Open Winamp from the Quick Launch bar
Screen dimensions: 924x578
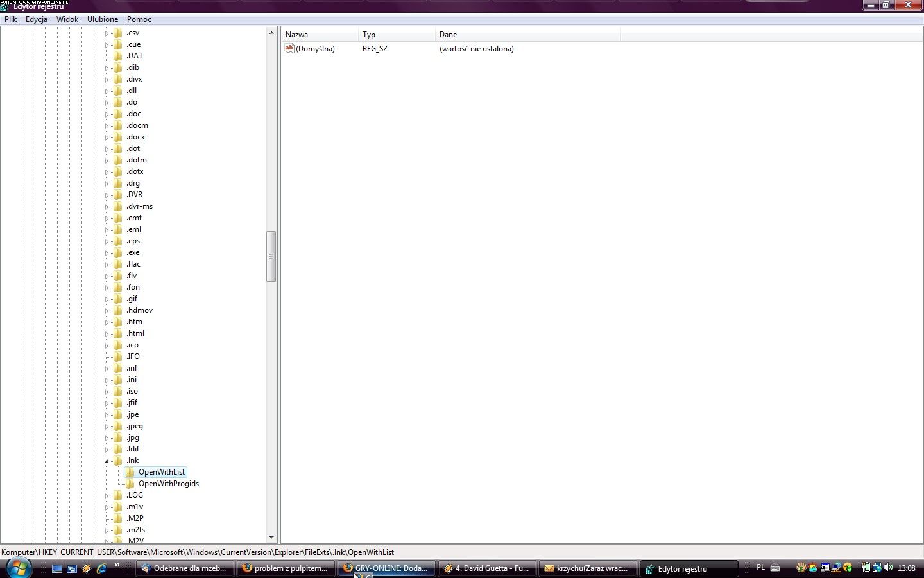coord(87,568)
